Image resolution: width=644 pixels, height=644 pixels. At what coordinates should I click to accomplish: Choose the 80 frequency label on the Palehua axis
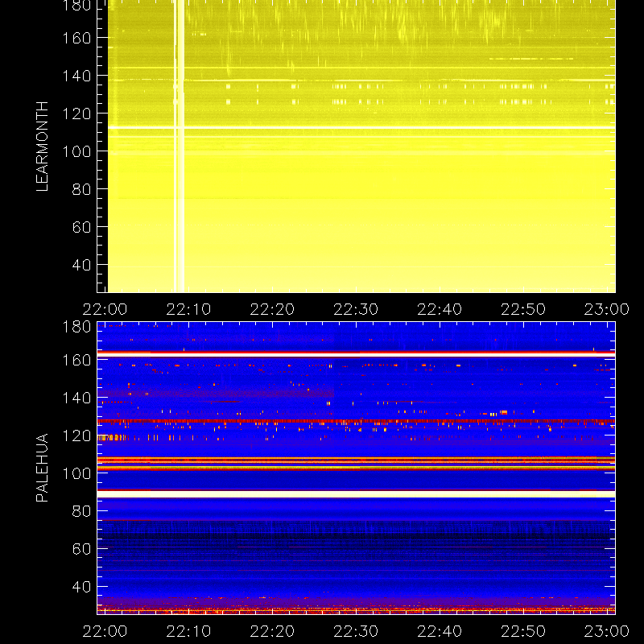tap(82, 511)
